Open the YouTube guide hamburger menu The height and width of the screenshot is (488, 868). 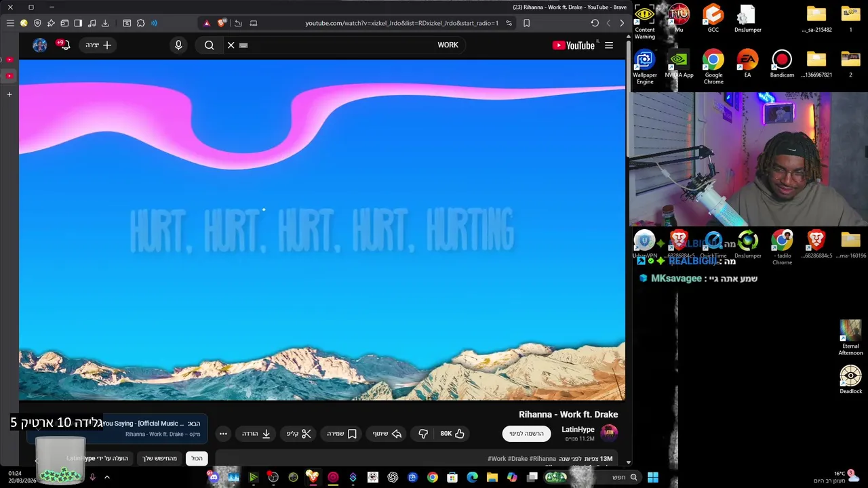coord(609,45)
